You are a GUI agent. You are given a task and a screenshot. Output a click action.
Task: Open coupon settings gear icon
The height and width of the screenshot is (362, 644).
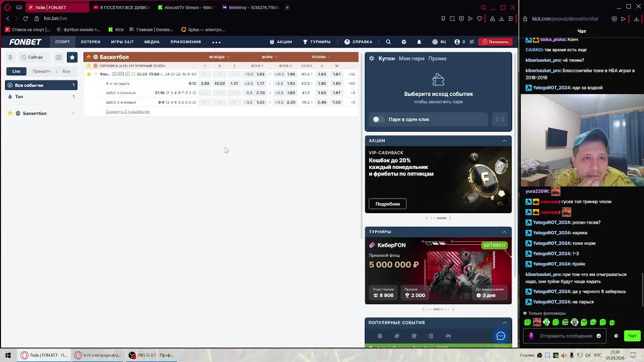coord(372,59)
